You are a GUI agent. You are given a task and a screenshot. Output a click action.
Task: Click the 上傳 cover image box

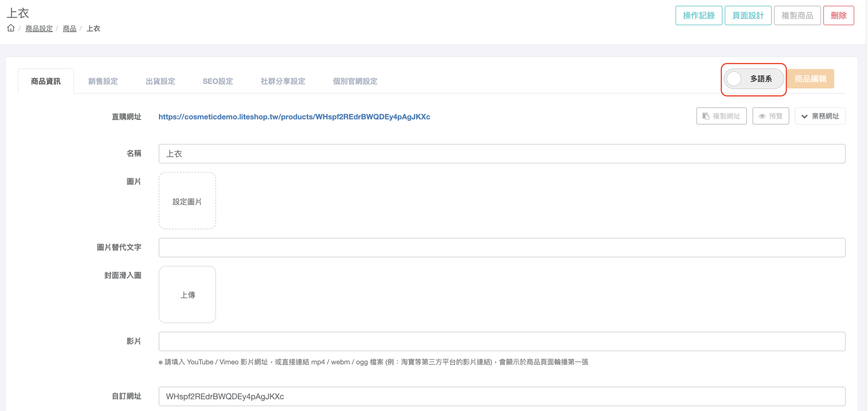[187, 294]
